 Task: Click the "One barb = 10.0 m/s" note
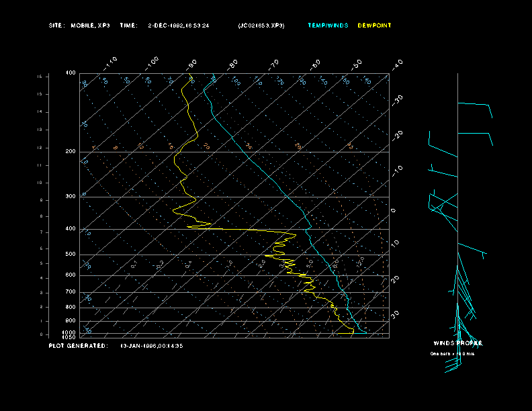tap(452, 354)
